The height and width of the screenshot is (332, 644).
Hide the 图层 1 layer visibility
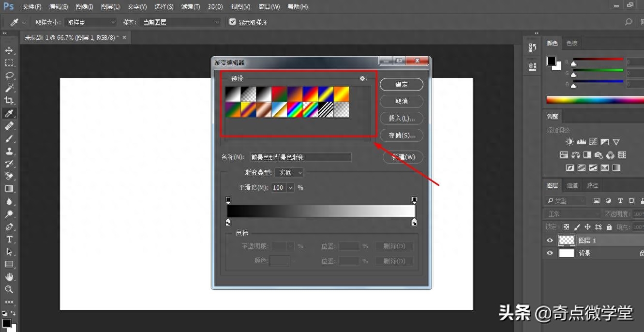click(550, 241)
